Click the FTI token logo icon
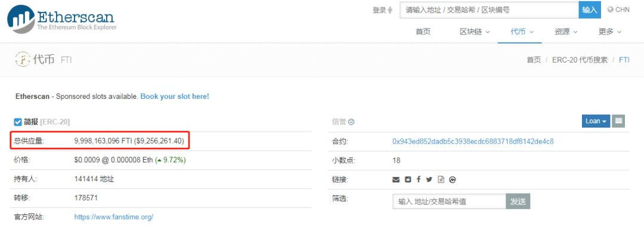The width and height of the screenshot is (644, 227). [x=23, y=60]
